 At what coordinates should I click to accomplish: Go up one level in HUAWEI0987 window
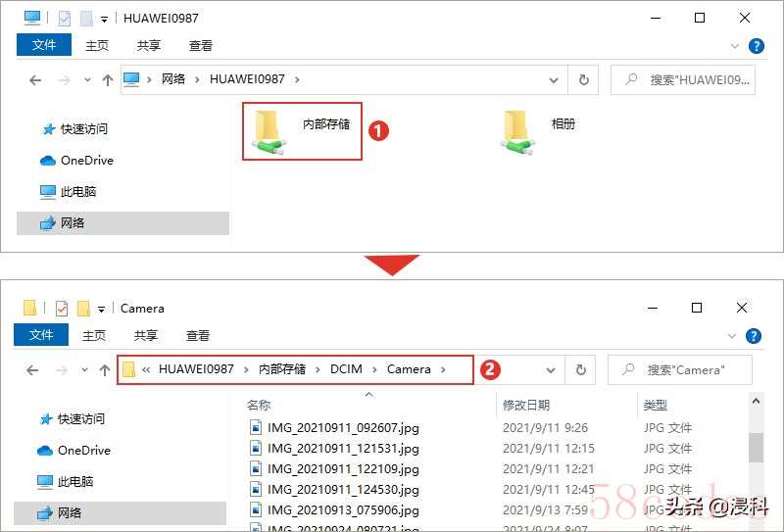107,80
